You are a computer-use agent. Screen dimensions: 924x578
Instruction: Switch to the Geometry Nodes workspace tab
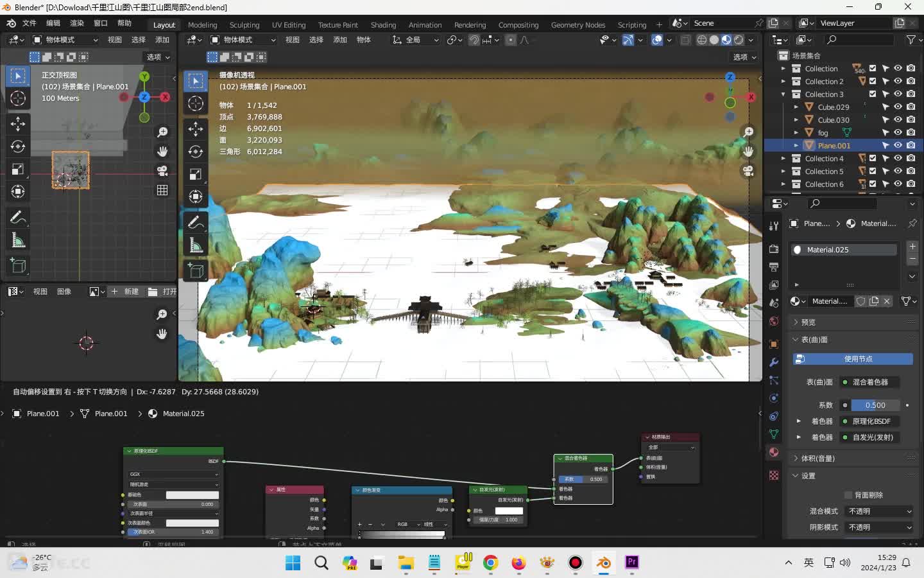(x=577, y=25)
